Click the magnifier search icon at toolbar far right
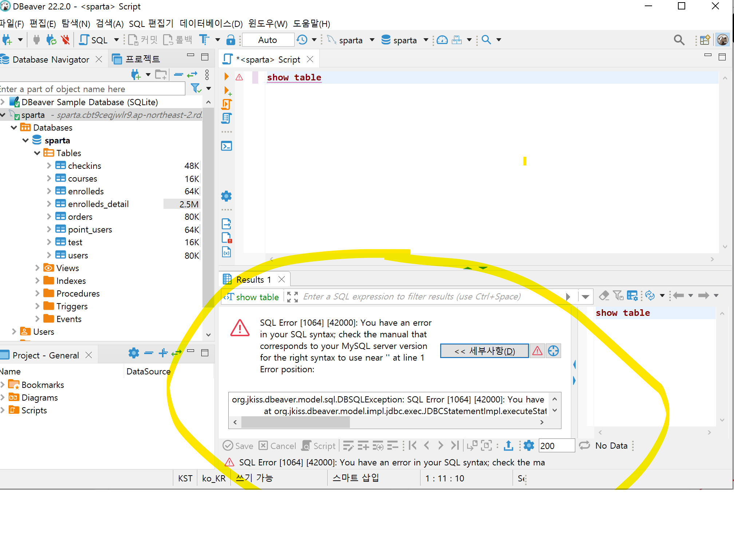This screenshot has height=560, width=734. pos(679,40)
